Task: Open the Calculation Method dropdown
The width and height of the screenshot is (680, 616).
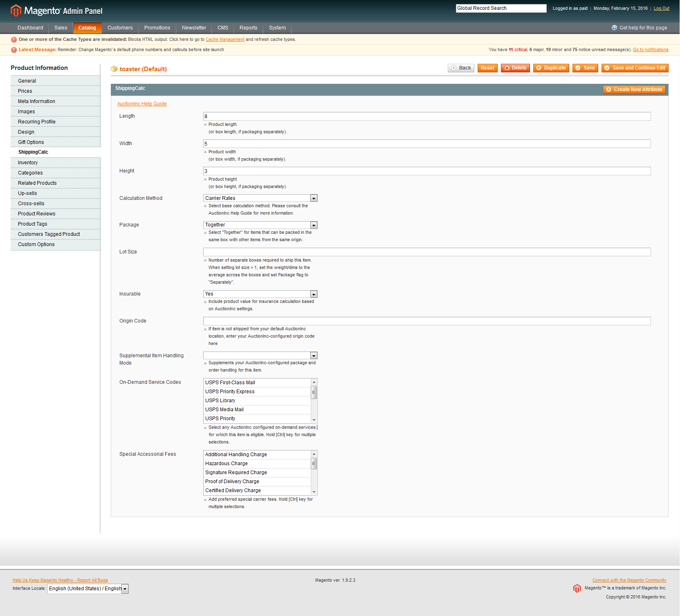Action: [x=260, y=198]
